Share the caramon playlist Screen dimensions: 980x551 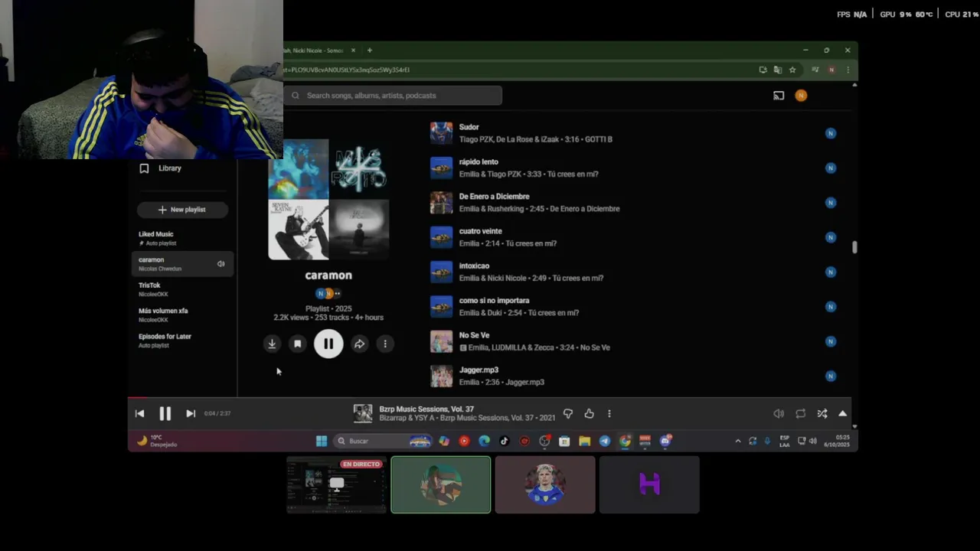point(359,344)
